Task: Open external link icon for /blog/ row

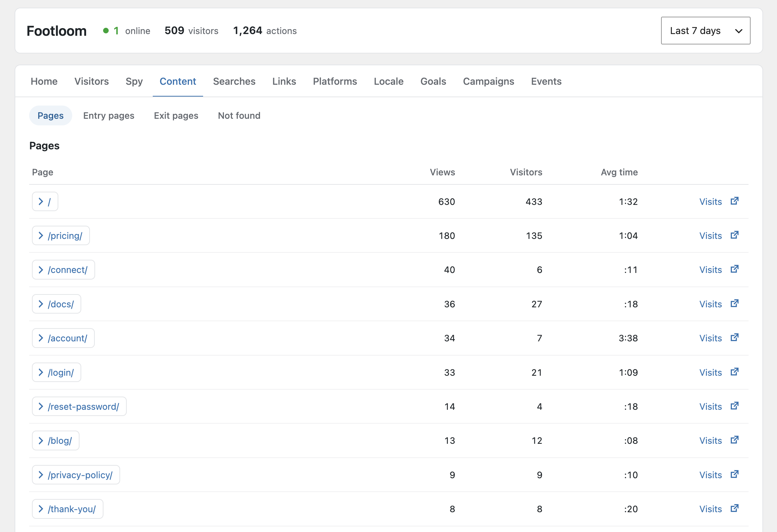Action: [735, 440]
